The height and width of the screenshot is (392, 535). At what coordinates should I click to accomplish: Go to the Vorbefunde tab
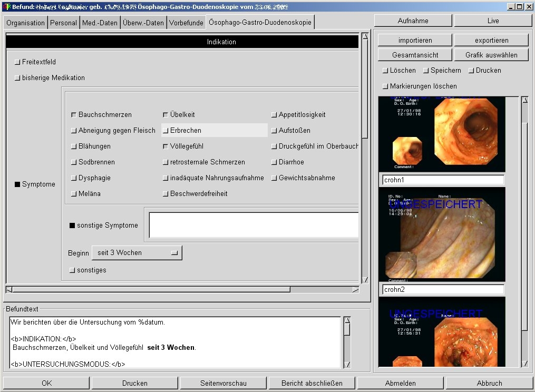[186, 23]
